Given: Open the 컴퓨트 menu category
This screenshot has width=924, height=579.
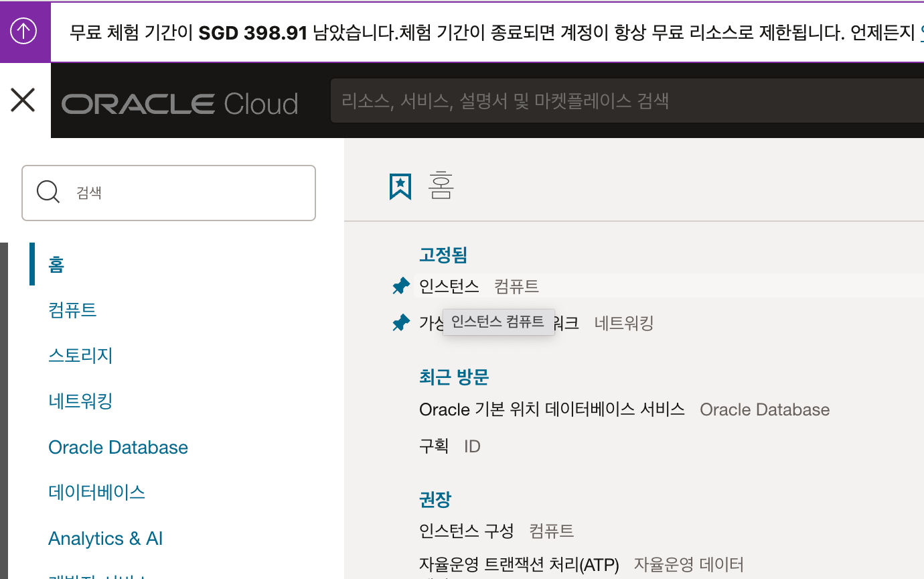Looking at the screenshot, I should coord(72,310).
